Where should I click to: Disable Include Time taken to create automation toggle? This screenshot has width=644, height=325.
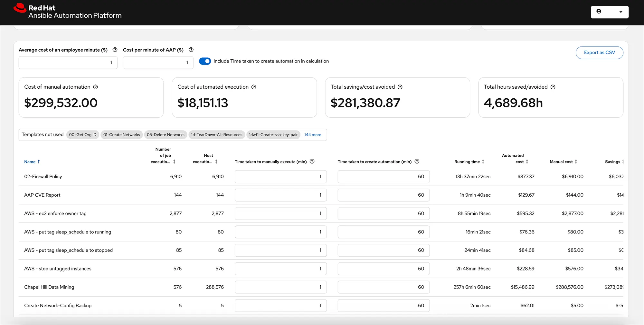(x=205, y=61)
